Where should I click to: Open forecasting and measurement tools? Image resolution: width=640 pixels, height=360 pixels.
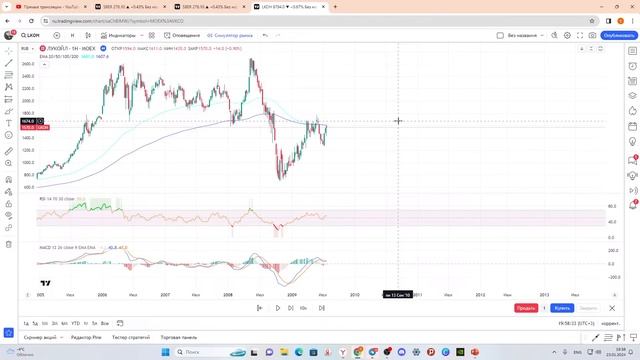click(x=9, y=99)
